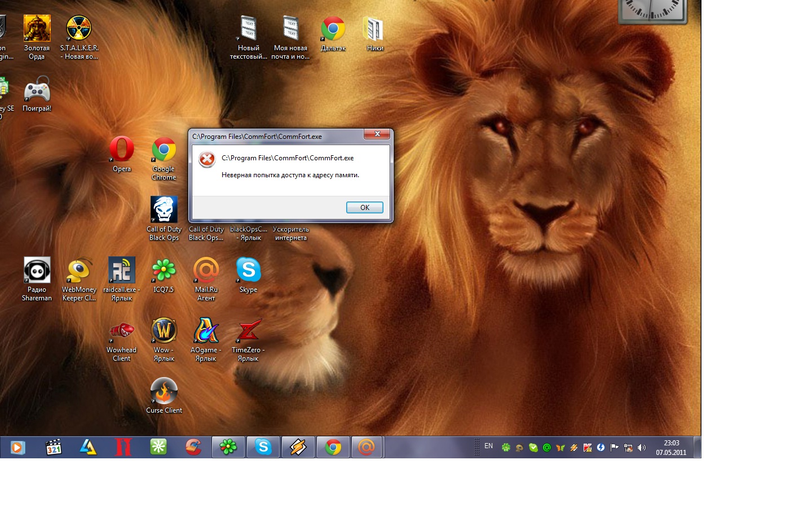Select the Wowhead Client desktop icon
The width and height of the screenshot is (812, 508).
[122, 331]
